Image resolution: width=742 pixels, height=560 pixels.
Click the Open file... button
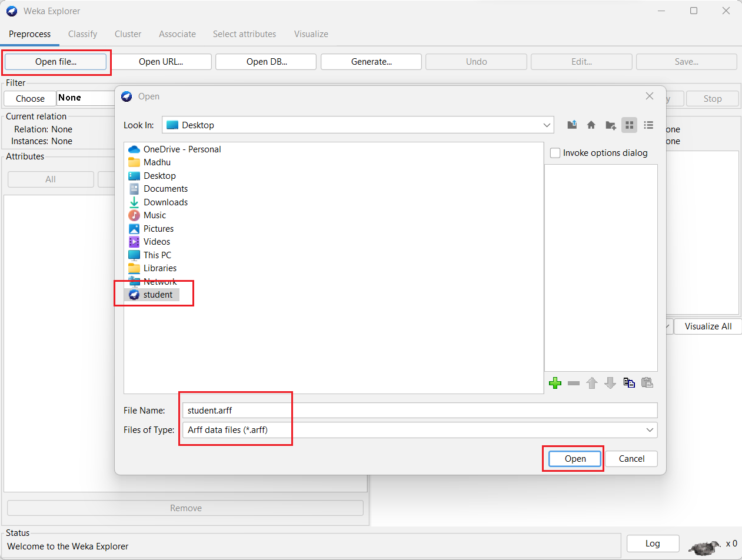point(56,62)
